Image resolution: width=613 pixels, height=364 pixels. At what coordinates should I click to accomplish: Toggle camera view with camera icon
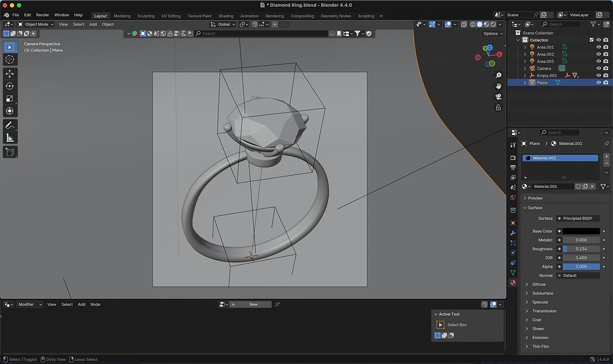tap(499, 96)
